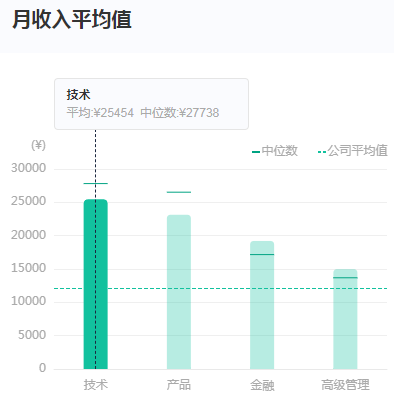
Task: Click the 高级管理 x-axis label
Action: coord(345,385)
